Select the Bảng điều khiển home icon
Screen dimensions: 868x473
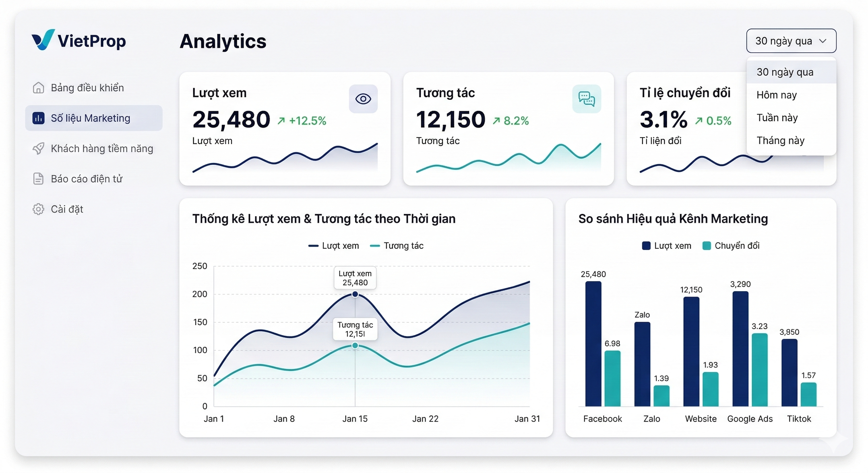[38, 87]
